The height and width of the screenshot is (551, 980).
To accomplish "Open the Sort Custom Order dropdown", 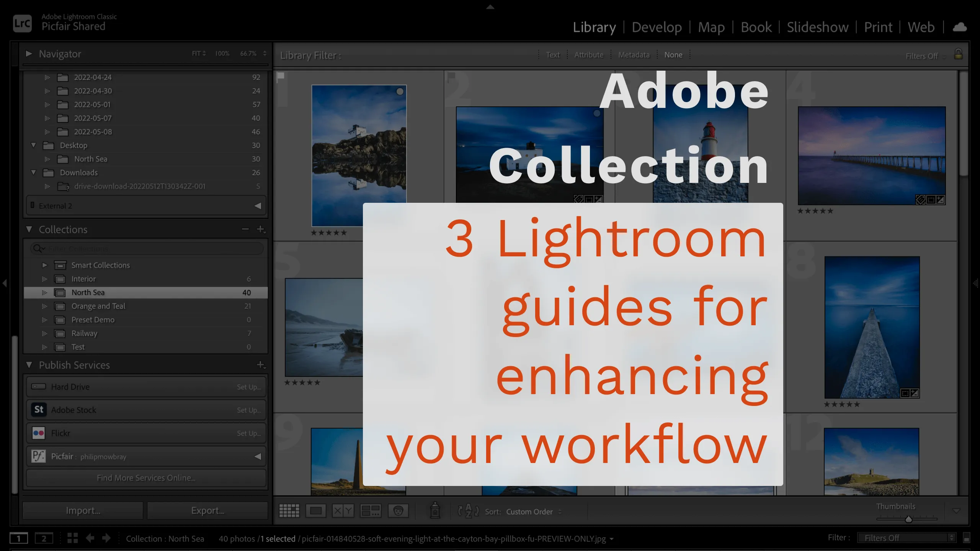I will point(534,512).
